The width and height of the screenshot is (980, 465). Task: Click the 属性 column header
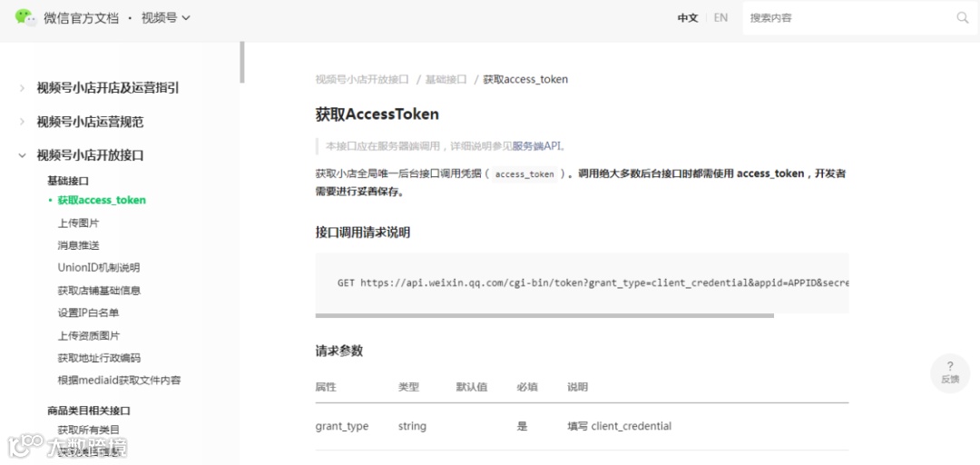[326, 387]
